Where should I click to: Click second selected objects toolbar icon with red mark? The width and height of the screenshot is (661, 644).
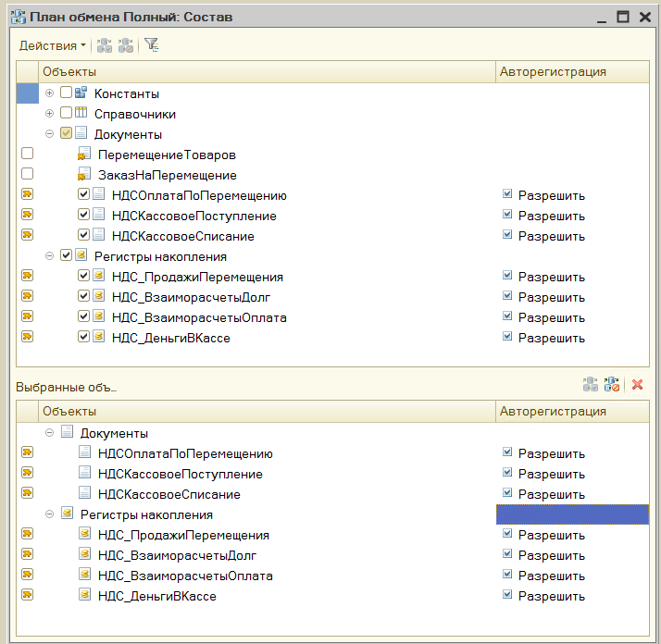(612, 384)
